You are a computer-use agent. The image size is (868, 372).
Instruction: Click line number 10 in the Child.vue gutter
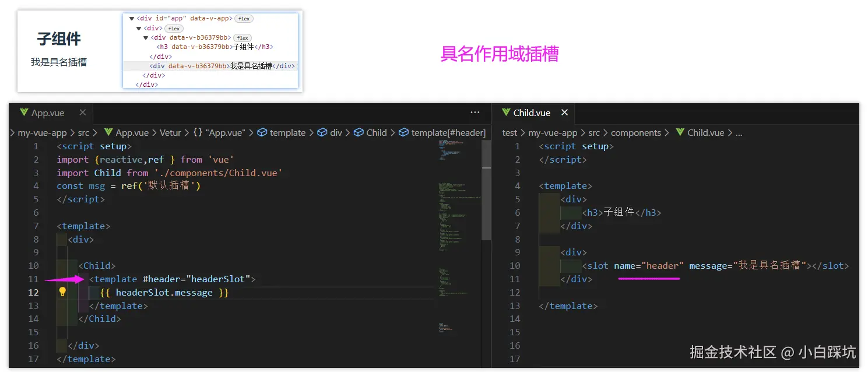[515, 265]
